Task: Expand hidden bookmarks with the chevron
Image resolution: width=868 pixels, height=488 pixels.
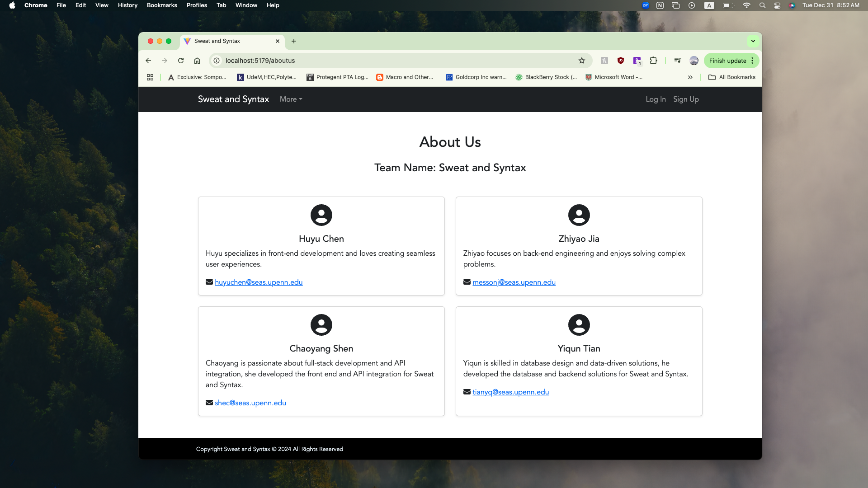Action: pyautogui.click(x=690, y=77)
